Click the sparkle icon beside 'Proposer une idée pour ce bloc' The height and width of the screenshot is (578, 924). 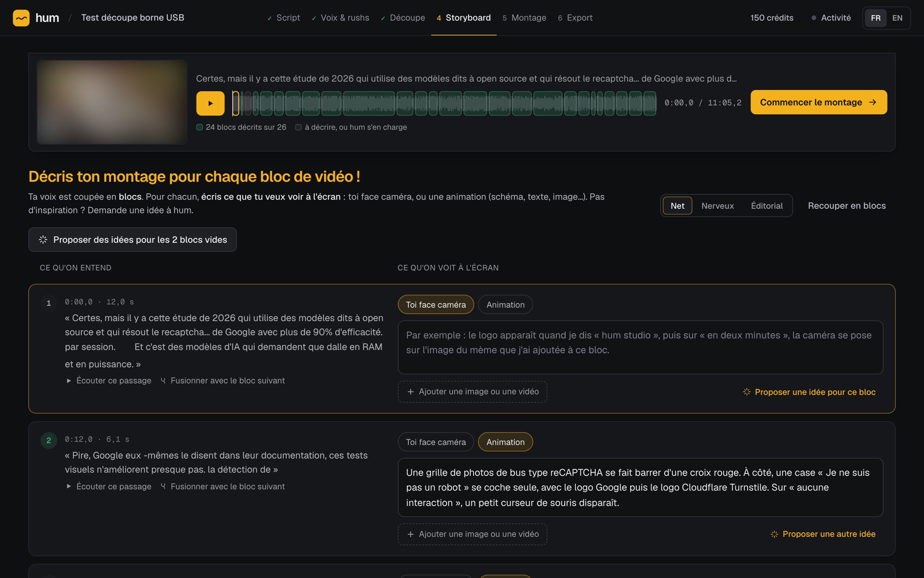747,392
